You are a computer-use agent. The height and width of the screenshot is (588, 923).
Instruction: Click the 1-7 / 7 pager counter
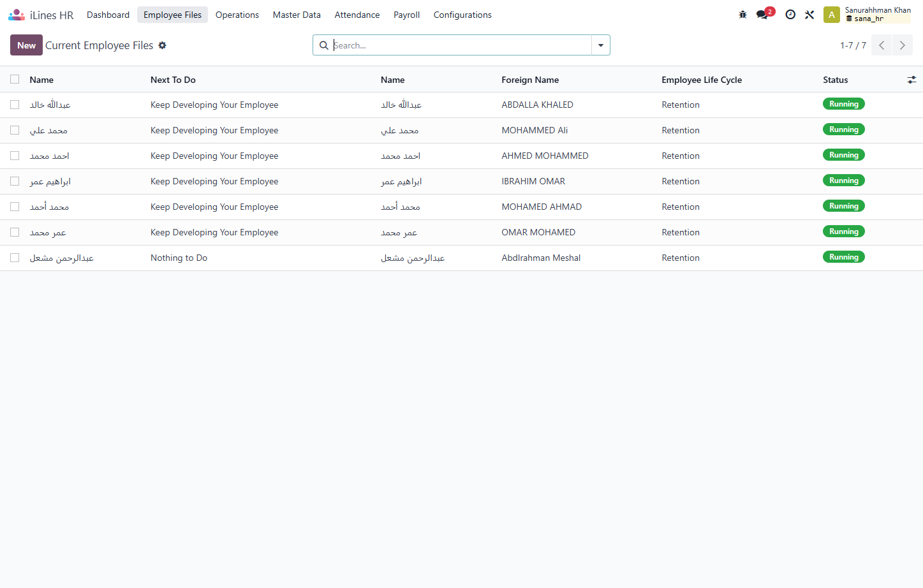click(853, 45)
